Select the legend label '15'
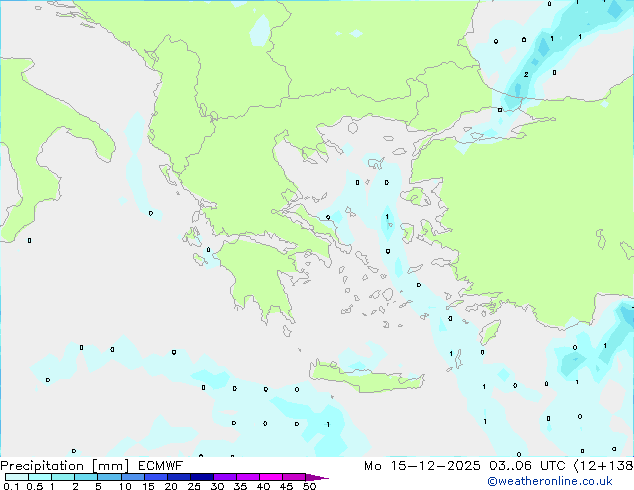Screen dimensions: 634x490 (148, 486)
